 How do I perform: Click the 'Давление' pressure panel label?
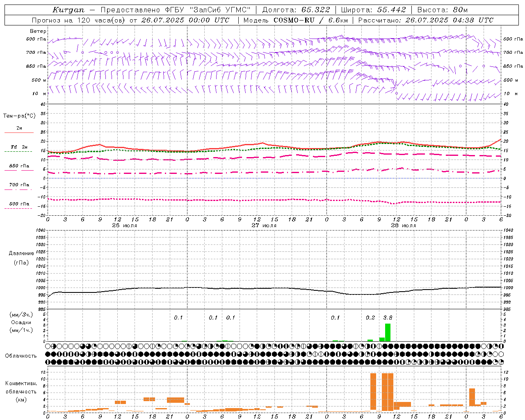[x=21, y=253]
